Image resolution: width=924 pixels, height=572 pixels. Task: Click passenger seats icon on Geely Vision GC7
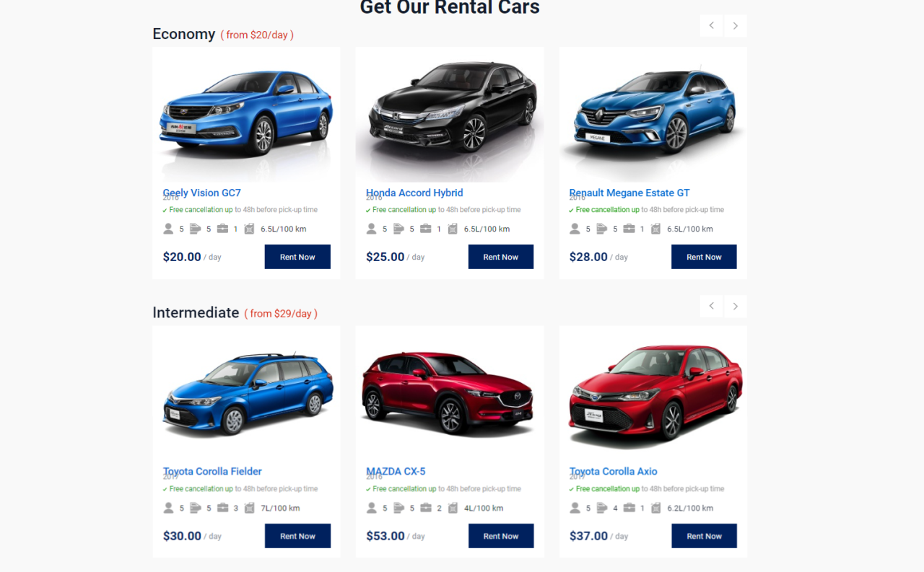168,229
